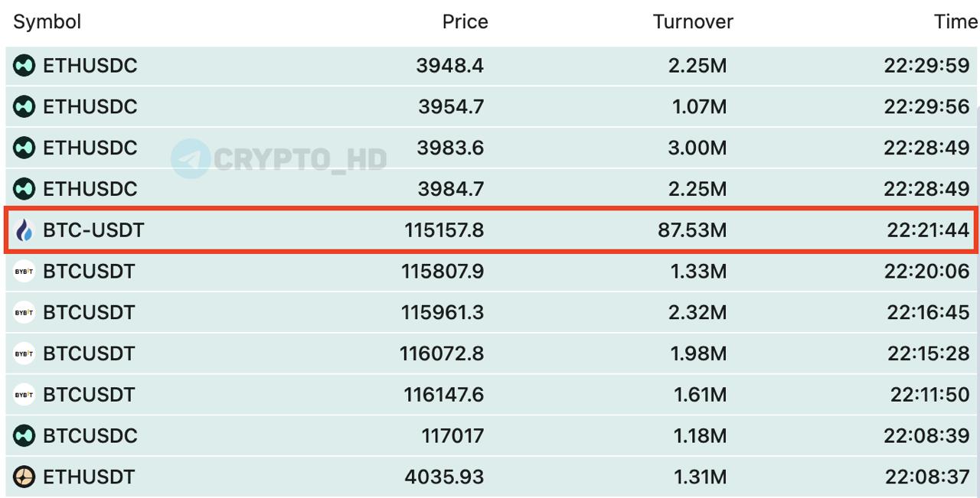This screenshot has width=980, height=498.
Task: Open the BTCUSDC symbol name
Action: click(90, 436)
